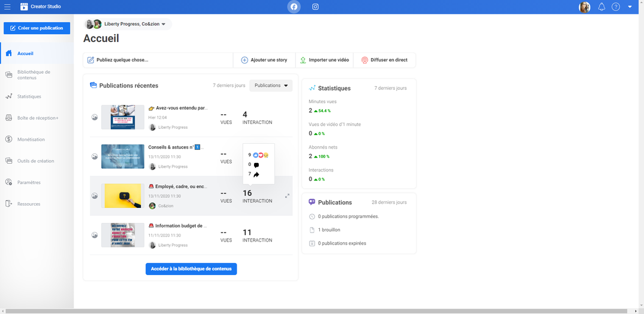
Task: Expand the fullscreen arrows on Employé post
Action: coord(287,196)
